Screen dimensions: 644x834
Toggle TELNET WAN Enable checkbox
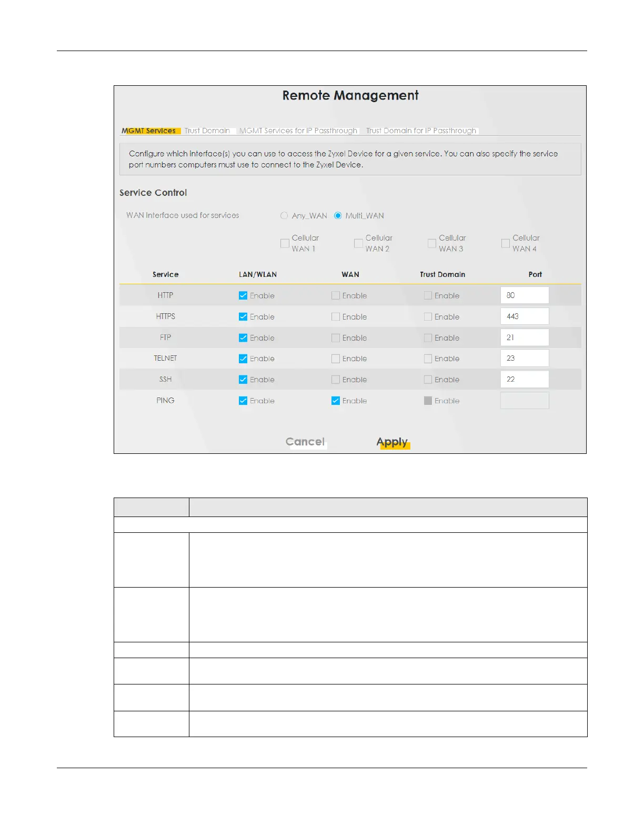tap(336, 359)
